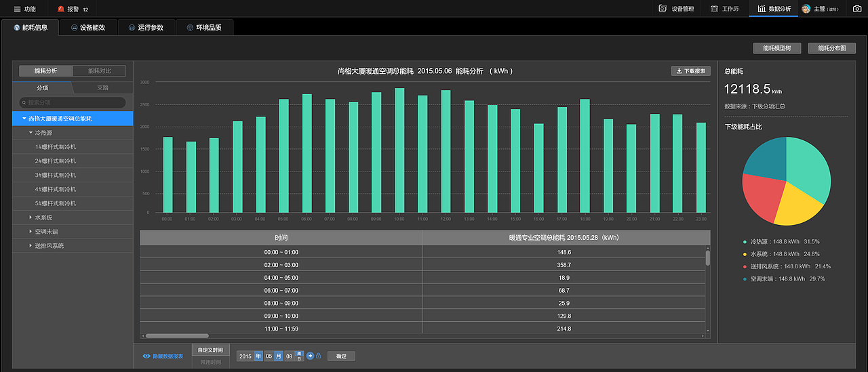Select row 02:00 ~ 03:00
868x372 pixels.
422,265
